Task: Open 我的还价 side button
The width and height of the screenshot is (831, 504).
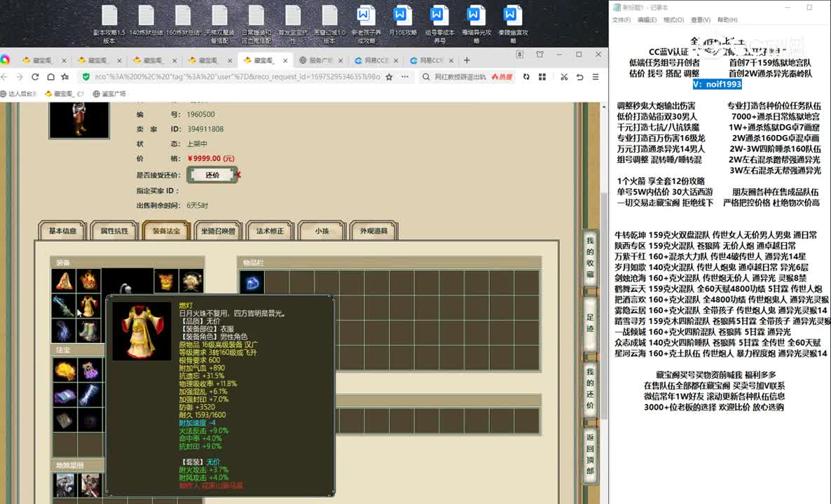Action: [x=590, y=388]
